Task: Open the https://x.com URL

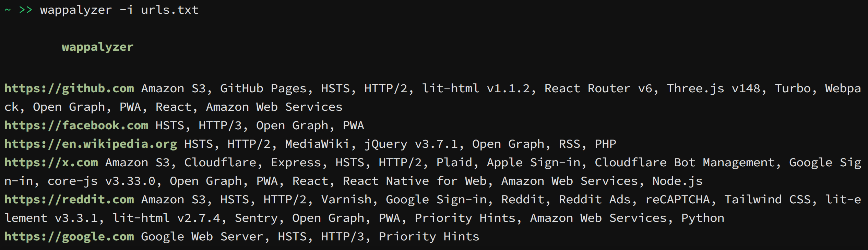Action: (51, 163)
